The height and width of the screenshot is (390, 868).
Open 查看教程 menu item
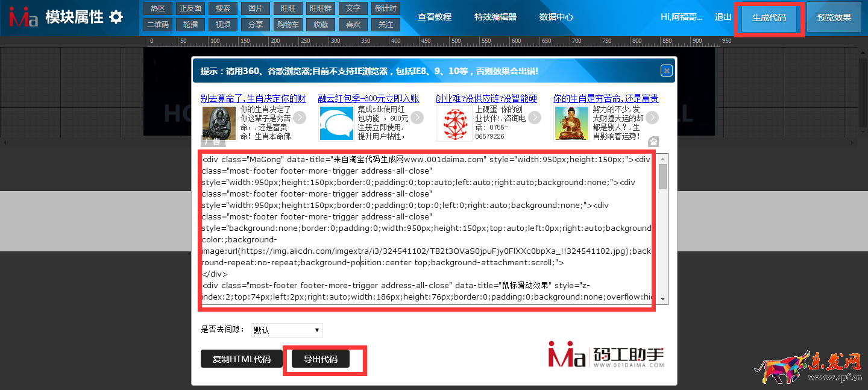click(434, 17)
